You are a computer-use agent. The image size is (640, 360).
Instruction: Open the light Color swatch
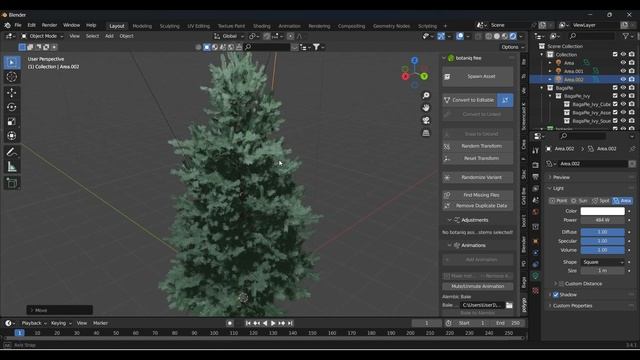pos(602,211)
